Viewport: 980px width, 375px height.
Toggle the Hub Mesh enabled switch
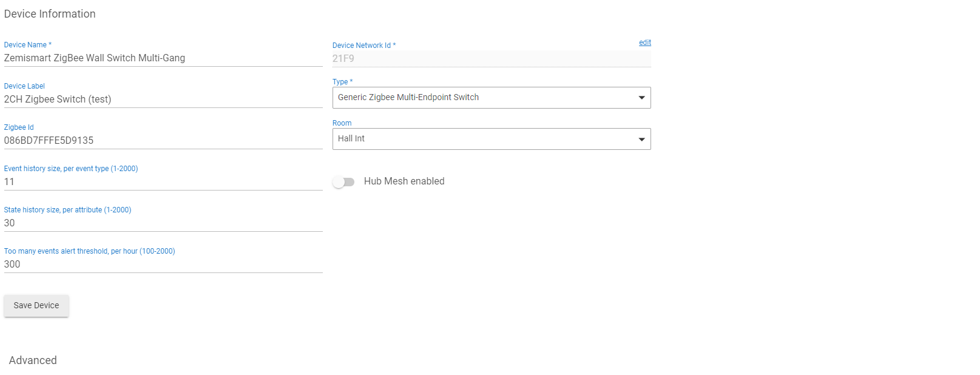(x=343, y=182)
